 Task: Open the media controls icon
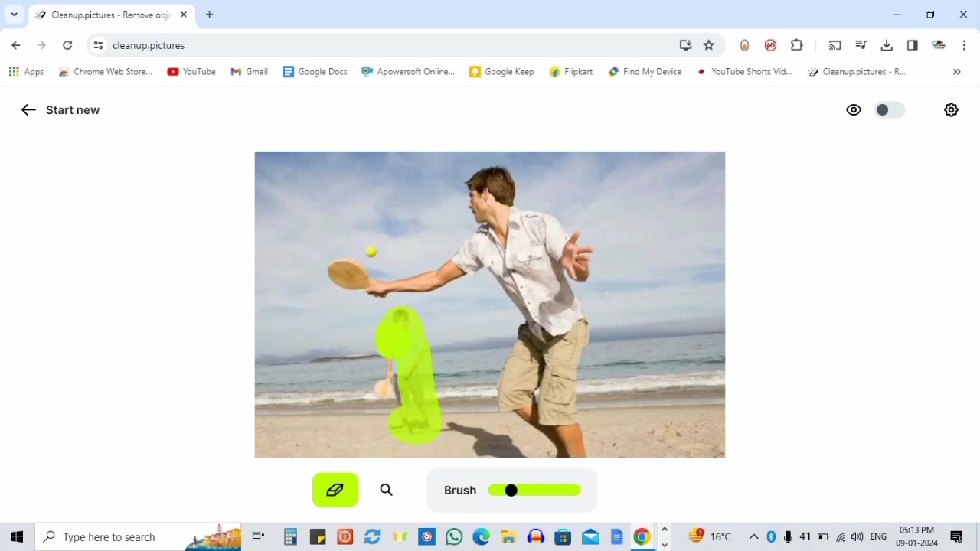coord(861,45)
